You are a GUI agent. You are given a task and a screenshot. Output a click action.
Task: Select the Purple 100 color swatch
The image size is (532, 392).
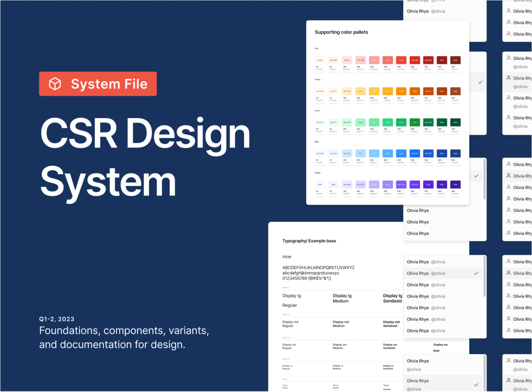click(x=347, y=185)
